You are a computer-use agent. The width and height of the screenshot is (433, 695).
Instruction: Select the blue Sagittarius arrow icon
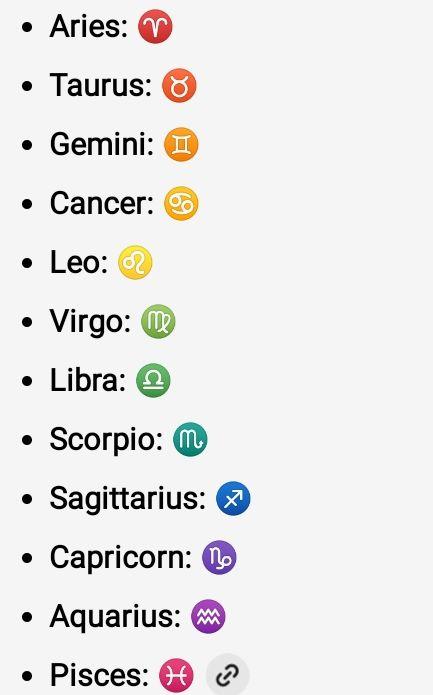233,499
